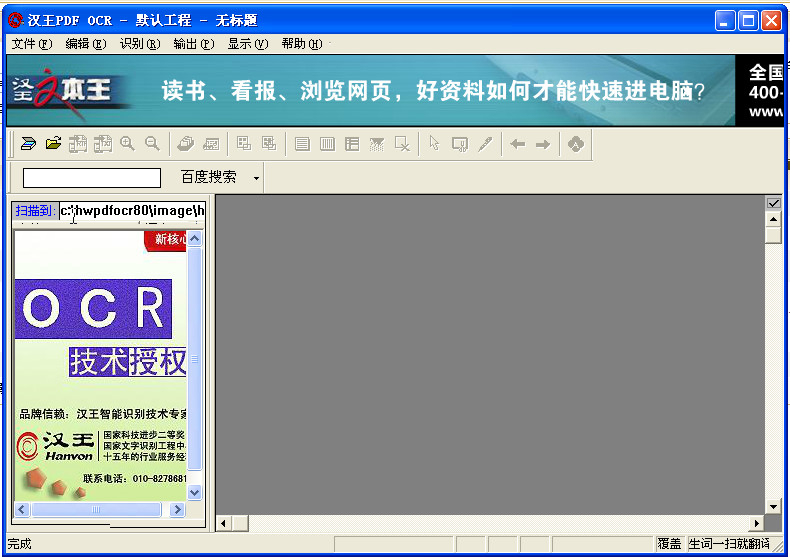Screen dimensions: 790x557
Task: Click the scanner acquire toolbar icon
Action: [28, 144]
